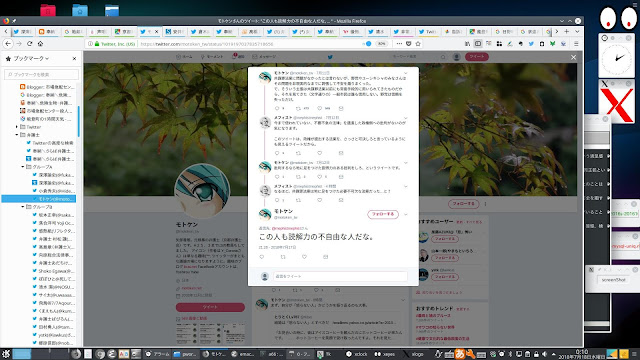This screenshot has width=640, height=360.
Task: Click the 80% zoom indicator
Action: click(381, 44)
